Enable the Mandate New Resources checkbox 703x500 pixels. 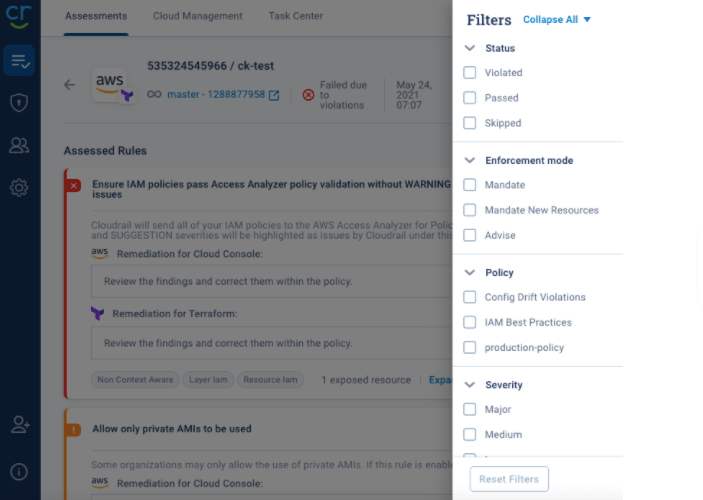pos(470,210)
